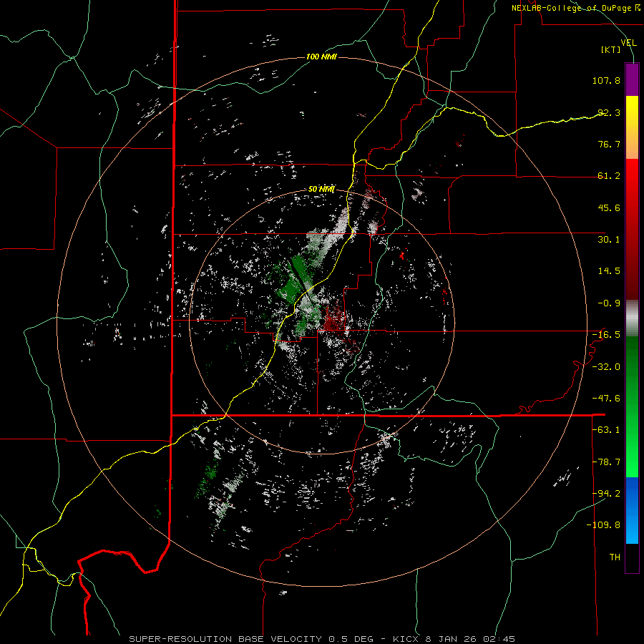Select the 107.8 velocity scale value
Viewport: 644px width, 644px height.
(606, 80)
